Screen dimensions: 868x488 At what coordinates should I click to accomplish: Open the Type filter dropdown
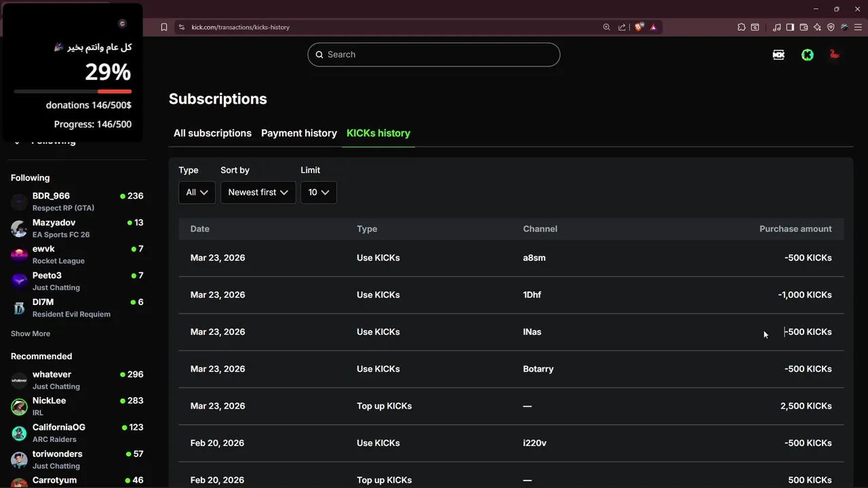tap(197, 192)
